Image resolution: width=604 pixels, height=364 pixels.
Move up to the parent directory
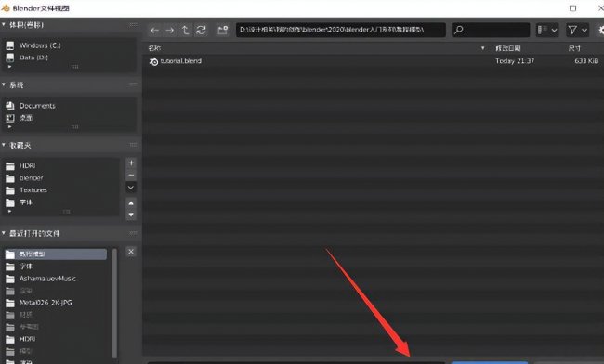pyautogui.click(x=185, y=30)
